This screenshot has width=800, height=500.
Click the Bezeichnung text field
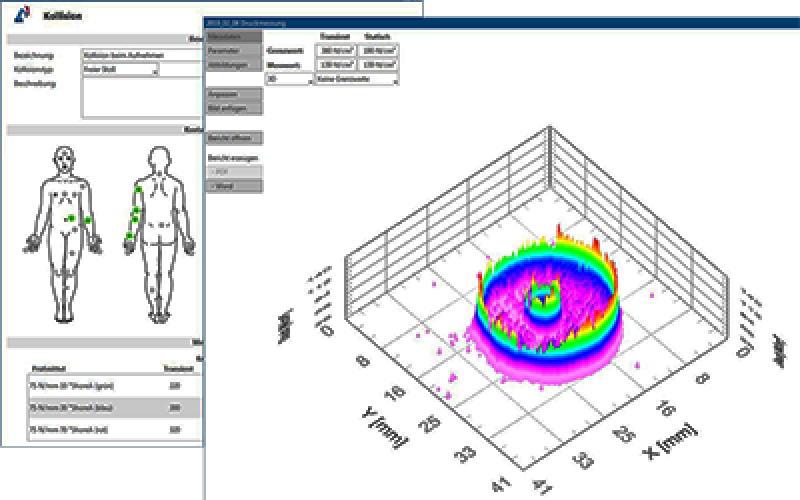point(141,56)
